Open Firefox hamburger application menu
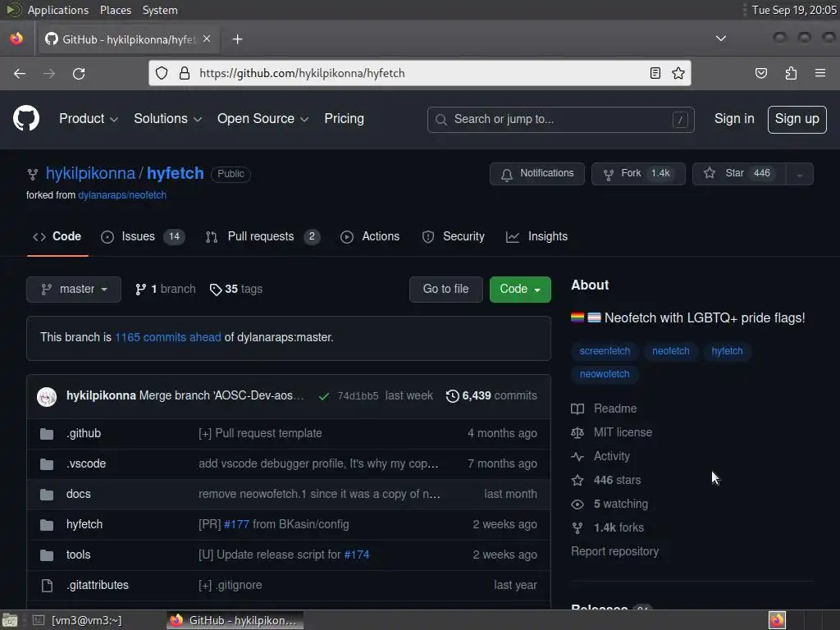The height and width of the screenshot is (630, 840). point(820,73)
